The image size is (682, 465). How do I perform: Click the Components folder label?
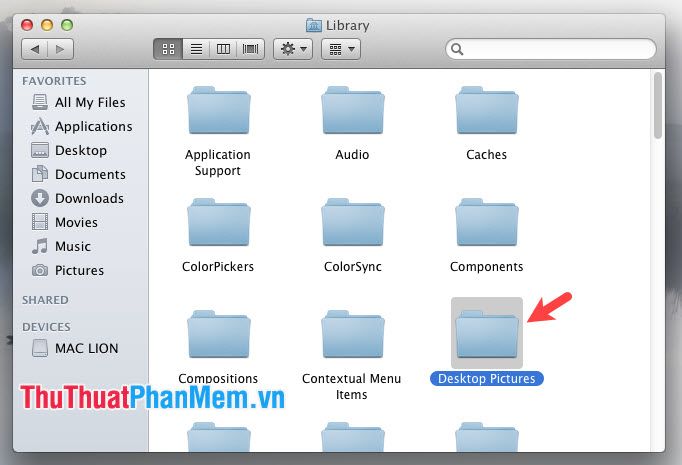486,266
